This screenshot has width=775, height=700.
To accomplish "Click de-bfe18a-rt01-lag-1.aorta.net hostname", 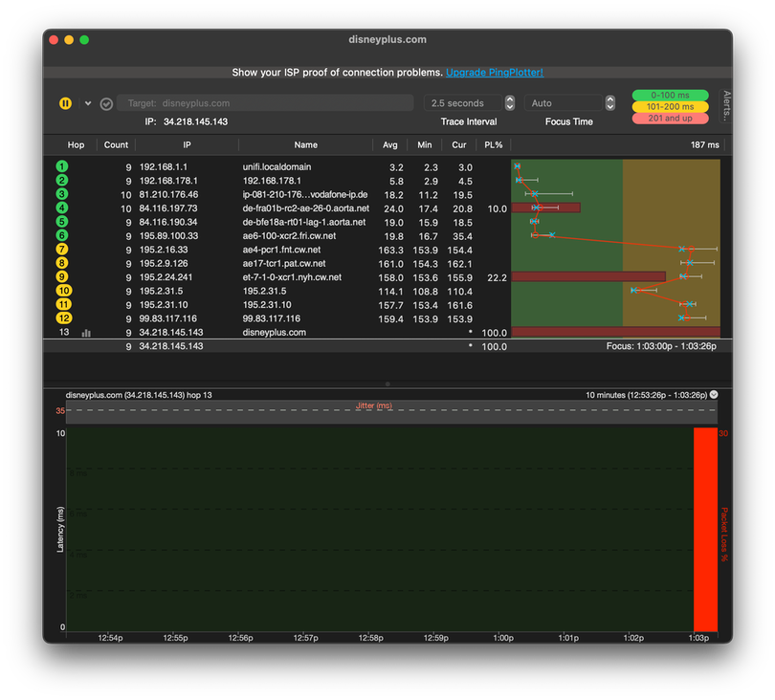I will 304,222.
